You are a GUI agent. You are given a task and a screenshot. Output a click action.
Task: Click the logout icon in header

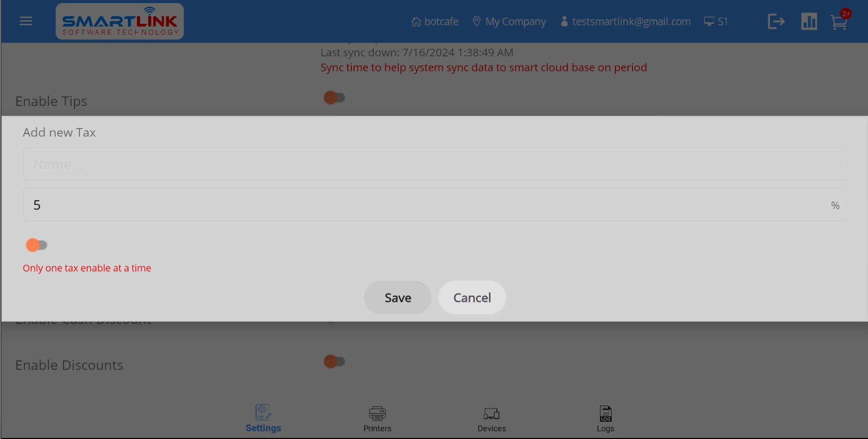click(x=776, y=21)
